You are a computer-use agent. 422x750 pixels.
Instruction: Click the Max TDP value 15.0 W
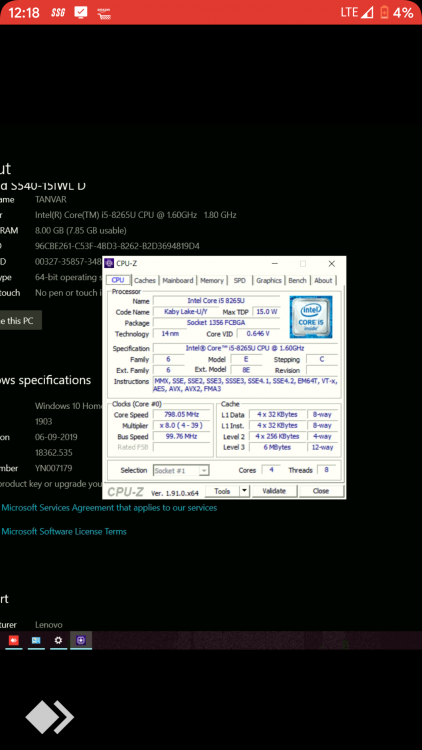click(x=267, y=312)
